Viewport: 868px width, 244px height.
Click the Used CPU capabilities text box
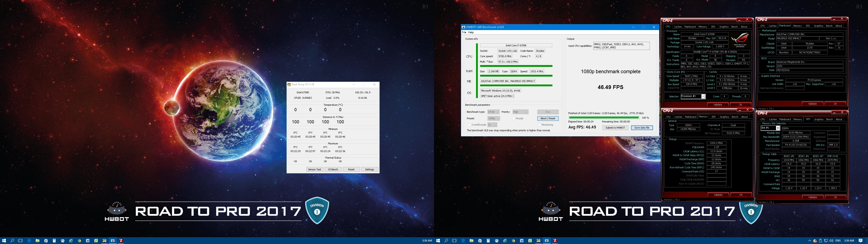pyautogui.click(x=622, y=46)
